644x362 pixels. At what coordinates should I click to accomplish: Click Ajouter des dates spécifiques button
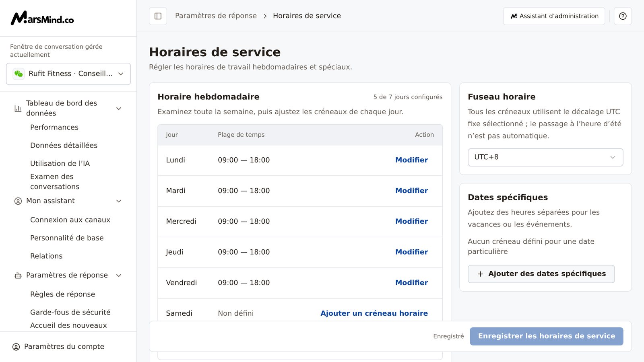[x=541, y=274]
